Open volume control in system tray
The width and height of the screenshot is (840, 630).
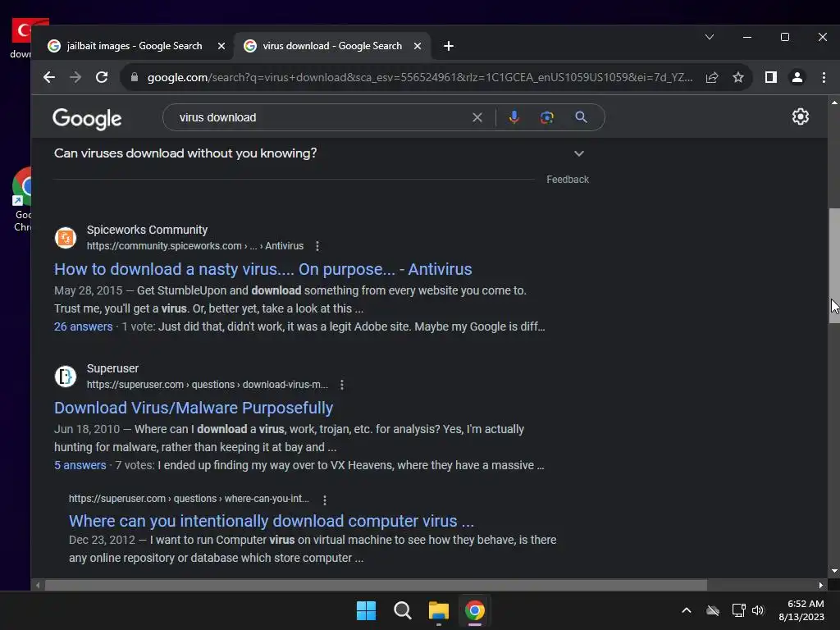point(758,610)
